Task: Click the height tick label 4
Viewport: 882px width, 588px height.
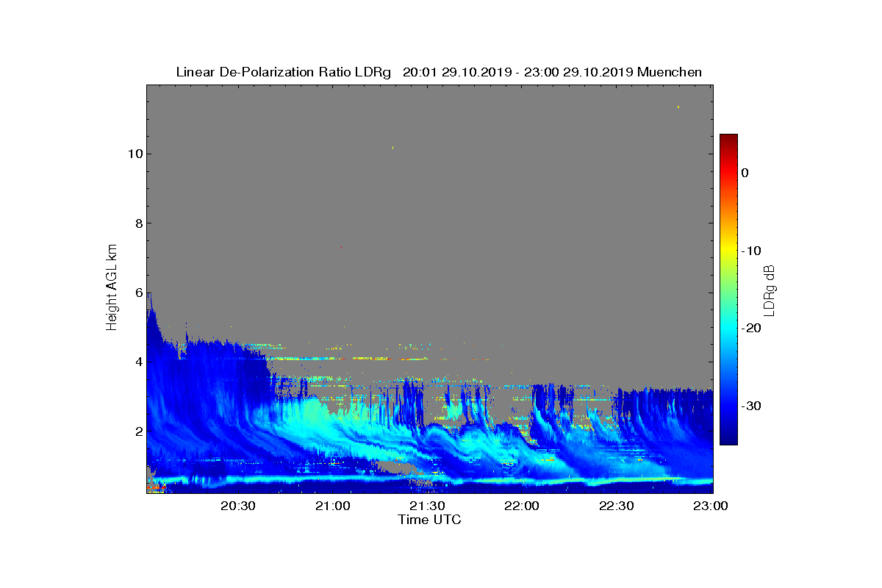Action: (137, 362)
